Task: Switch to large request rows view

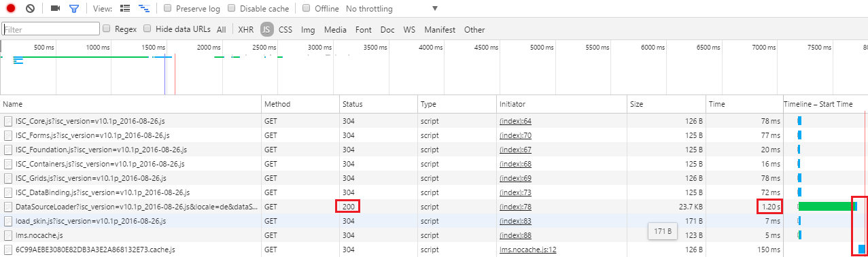Action: pos(124,9)
